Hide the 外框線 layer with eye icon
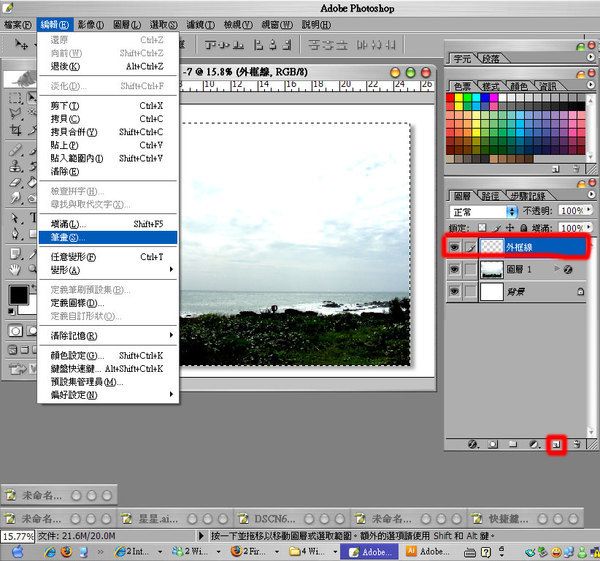The width and height of the screenshot is (600, 561). [x=454, y=246]
